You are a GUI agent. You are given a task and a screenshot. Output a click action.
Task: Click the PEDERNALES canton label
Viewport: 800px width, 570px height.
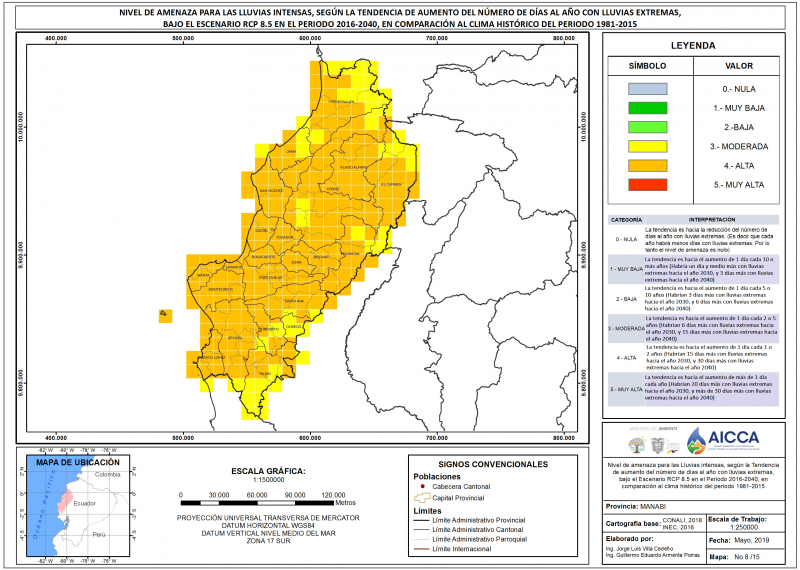pos(342,102)
